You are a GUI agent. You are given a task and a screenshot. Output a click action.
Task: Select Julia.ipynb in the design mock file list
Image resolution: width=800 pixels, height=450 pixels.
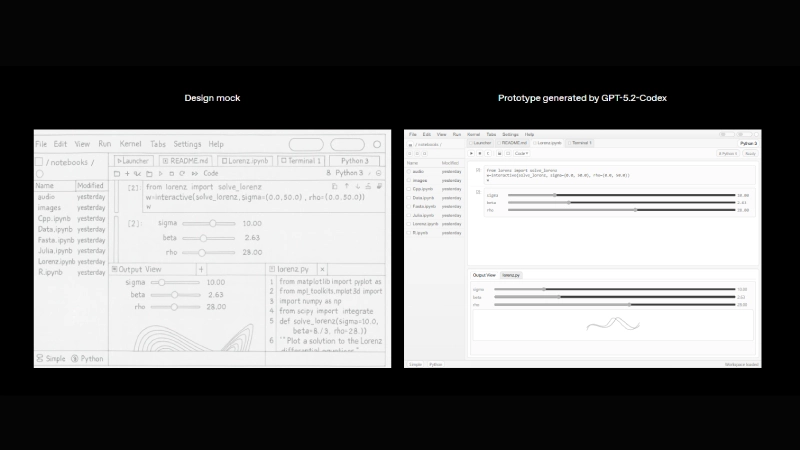pyautogui.click(x=55, y=251)
